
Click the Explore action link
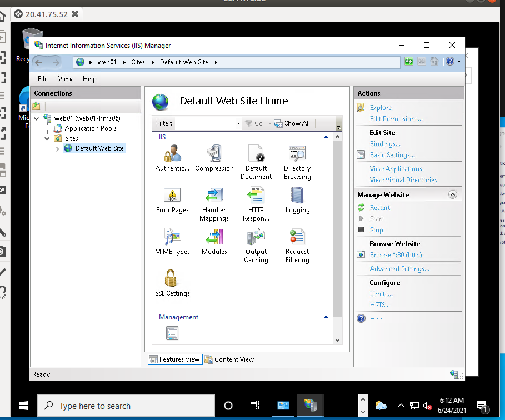[x=381, y=108]
